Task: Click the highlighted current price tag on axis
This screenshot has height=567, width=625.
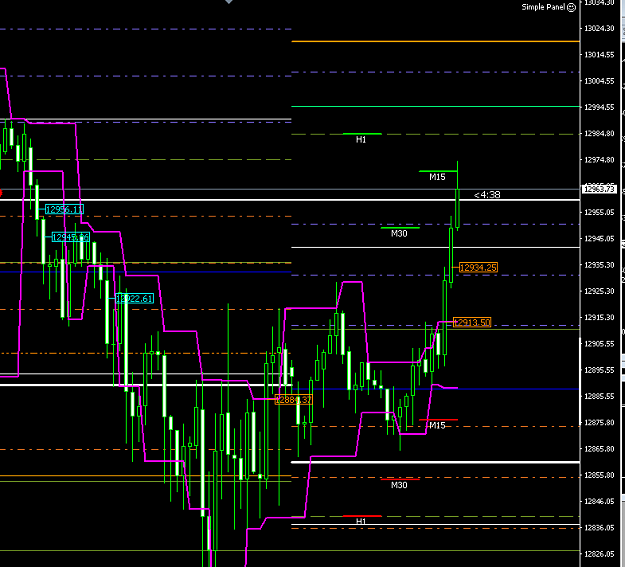Action: [x=599, y=189]
